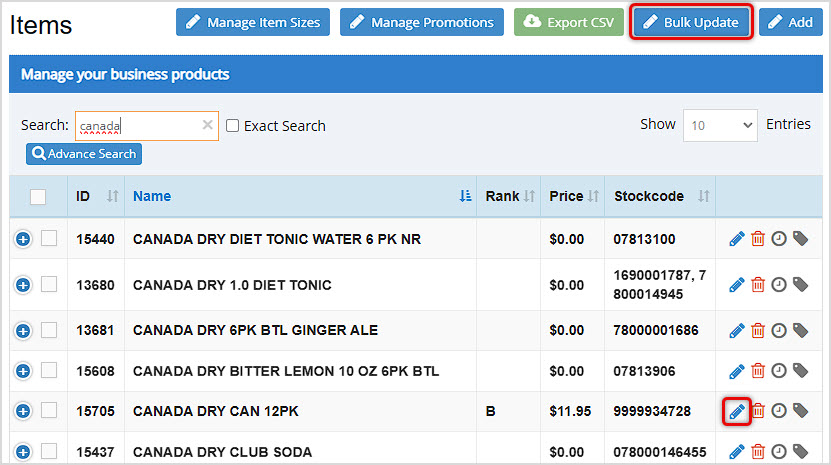
Task: Select checkbox for item 13681
Action: tap(49, 330)
